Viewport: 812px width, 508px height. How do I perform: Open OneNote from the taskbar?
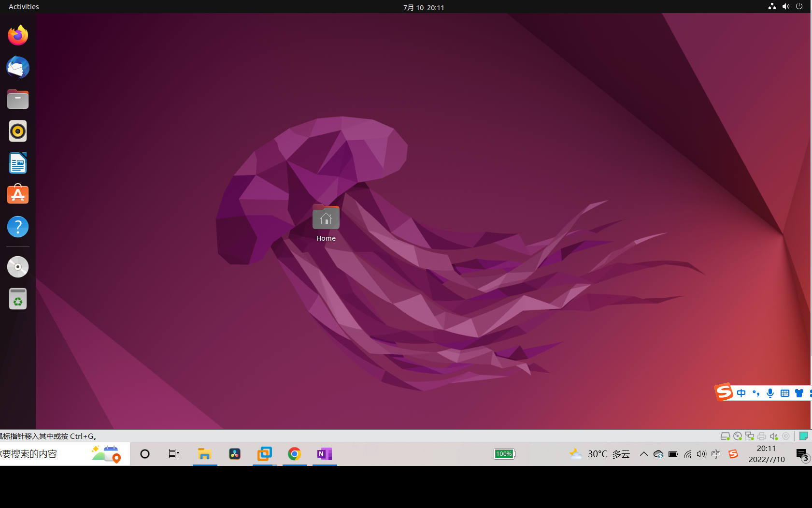325,454
